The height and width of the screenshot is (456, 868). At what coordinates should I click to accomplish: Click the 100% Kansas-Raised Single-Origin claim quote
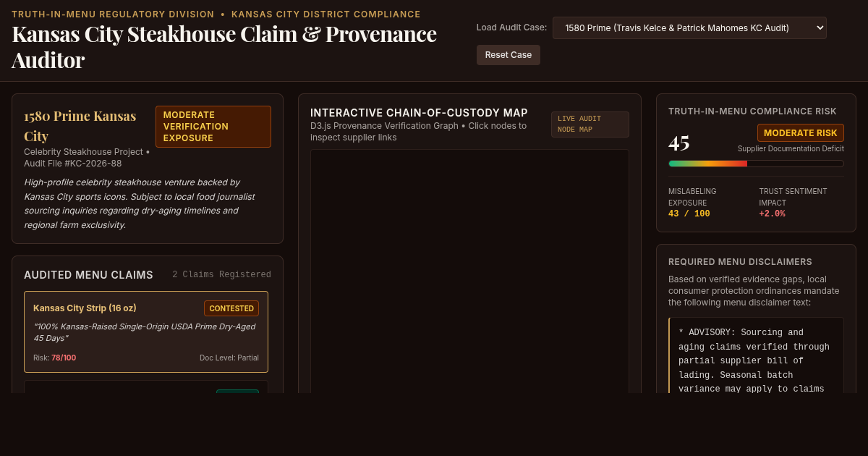click(145, 332)
